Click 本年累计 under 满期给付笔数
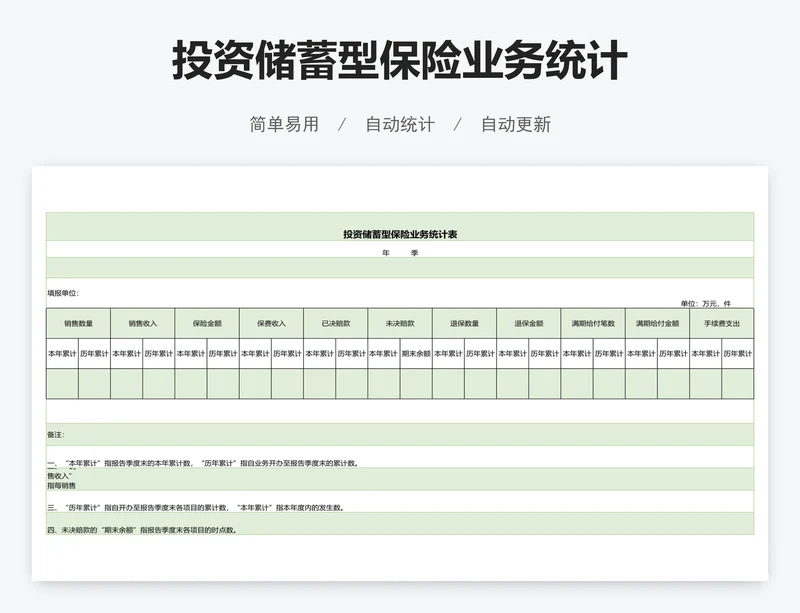The height and width of the screenshot is (613, 800). click(x=577, y=353)
